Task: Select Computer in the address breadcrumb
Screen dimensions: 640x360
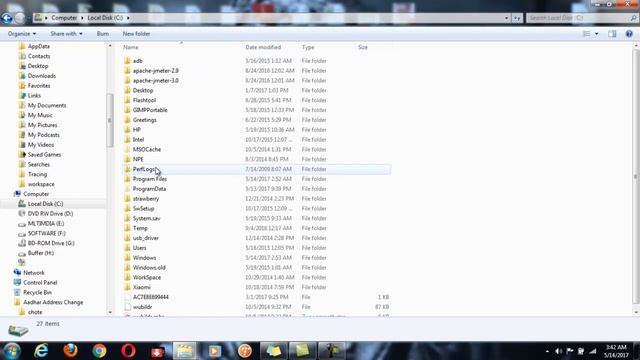Action: coord(64,18)
